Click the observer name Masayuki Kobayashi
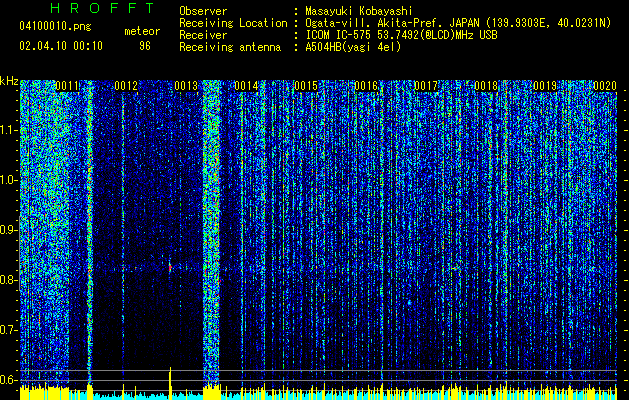This screenshot has width=629, height=400. [x=359, y=11]
